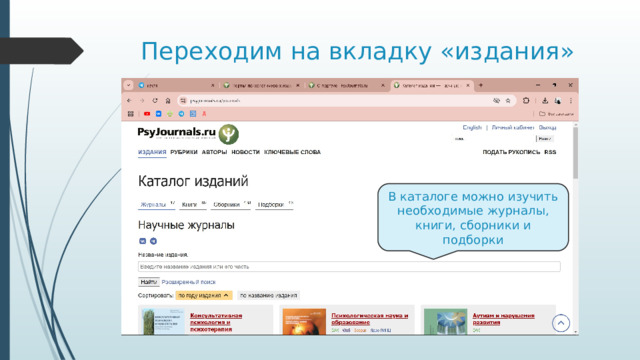The height and width of the screenshot is (360, 640).
Task: Open the blue square bookmark after YouTube
Action: click(x=158, y=114)
